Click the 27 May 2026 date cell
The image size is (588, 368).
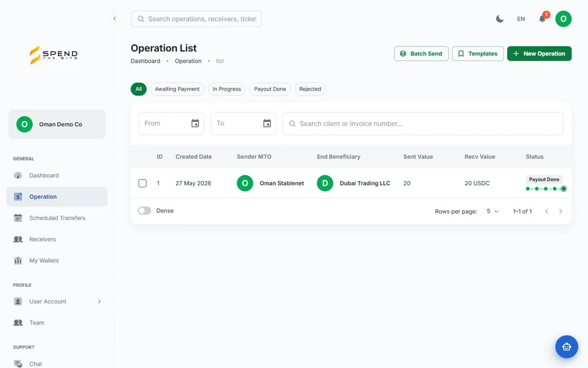tap(193, 183)
